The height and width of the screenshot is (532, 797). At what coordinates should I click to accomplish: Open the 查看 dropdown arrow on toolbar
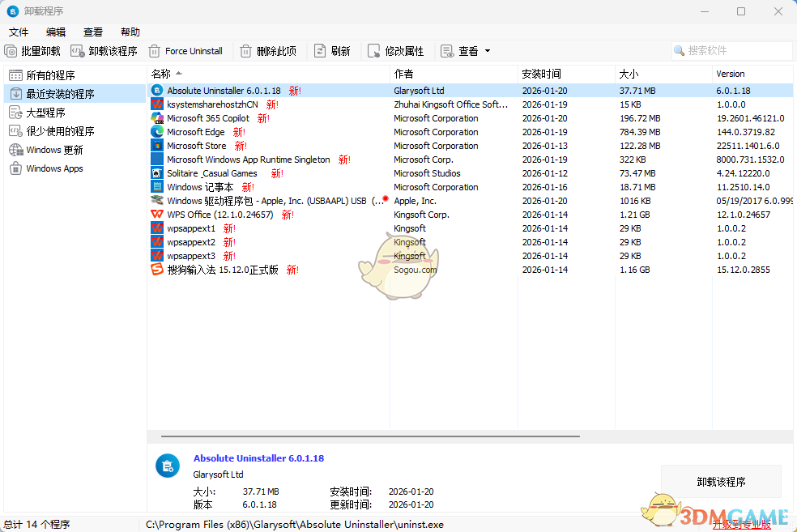pos(487,50)
